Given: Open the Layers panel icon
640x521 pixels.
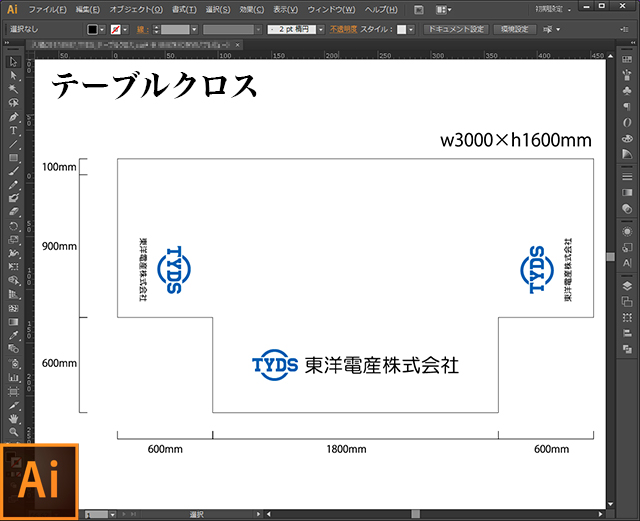Looking at the screenshot, I should click(x=627, y=285).
